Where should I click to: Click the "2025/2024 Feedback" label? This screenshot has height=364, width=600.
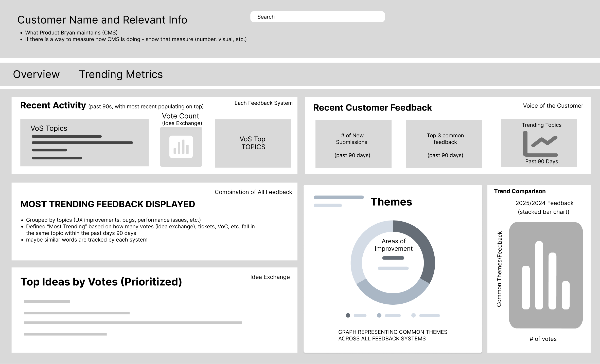coord(544,203)
